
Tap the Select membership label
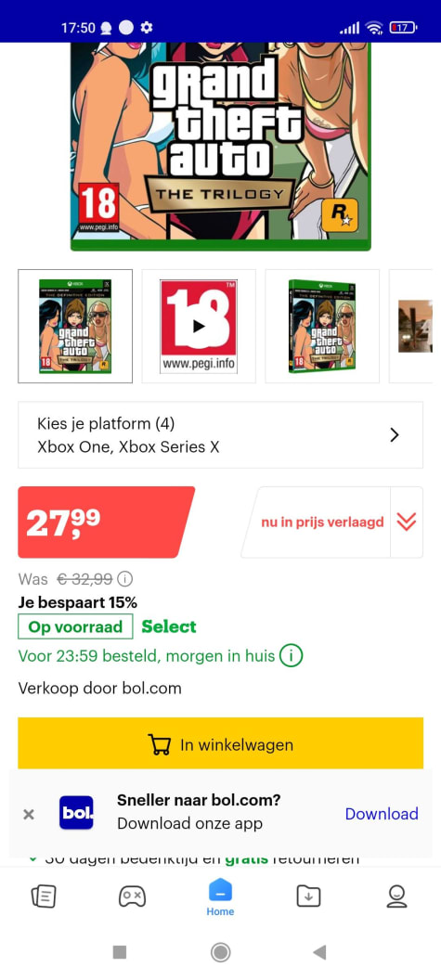point(169,626)
